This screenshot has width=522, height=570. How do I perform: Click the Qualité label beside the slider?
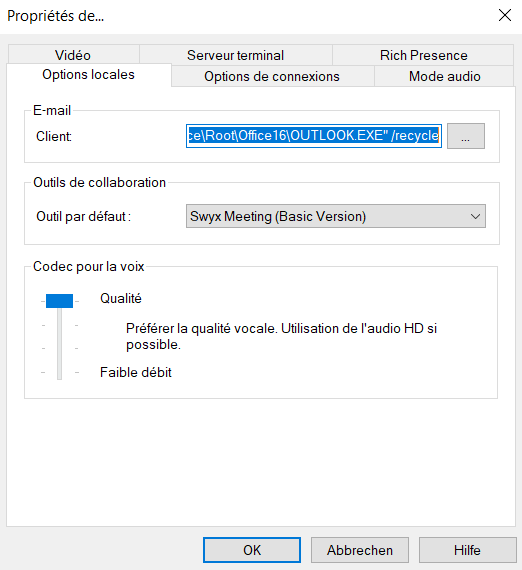coord(121,298)
